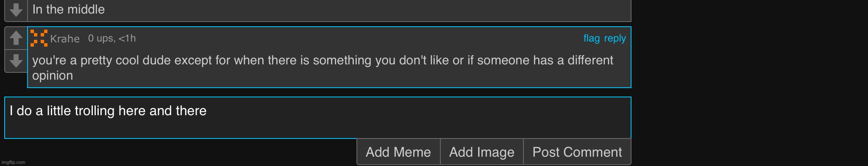Submit with the Post Comment button
The image size is (868, 166).
tap(577, 152)
